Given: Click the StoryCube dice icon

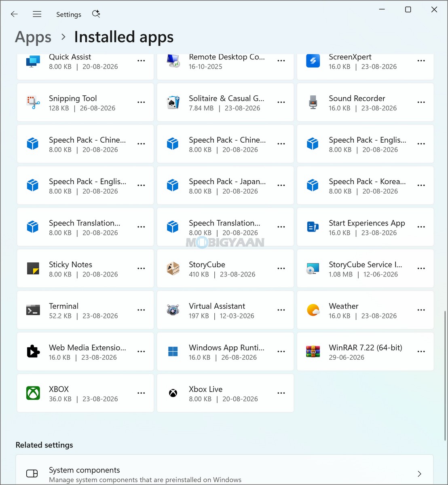Looking at the screenshot, I should pos(173,269).
